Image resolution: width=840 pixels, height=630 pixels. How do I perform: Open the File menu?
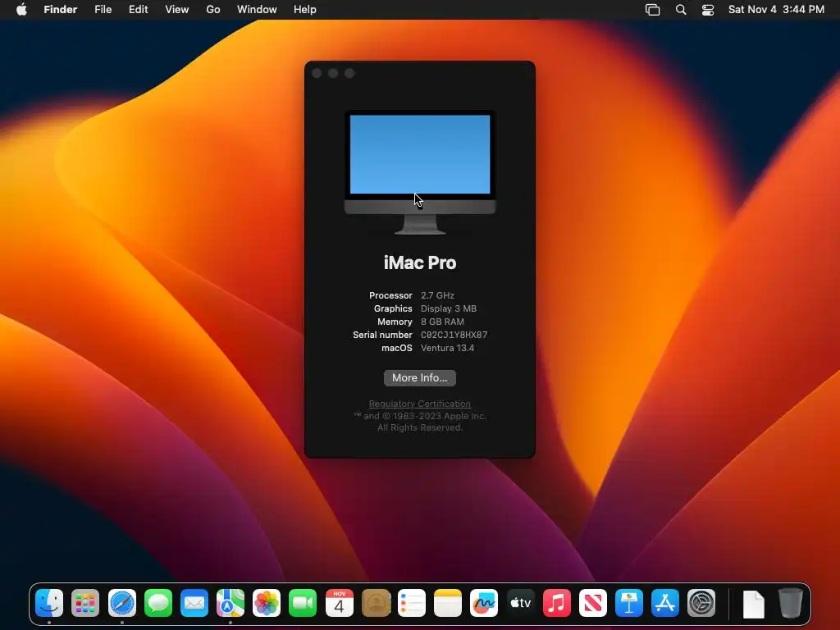pos(103,10)
